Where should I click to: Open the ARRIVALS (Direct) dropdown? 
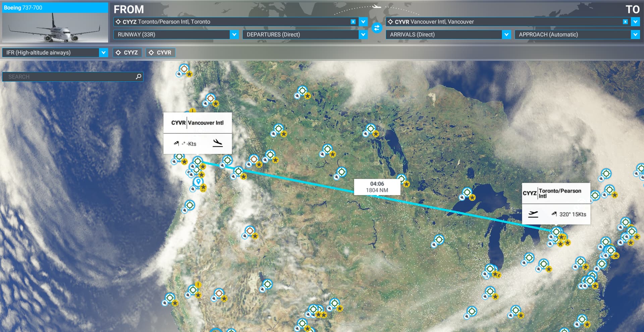pyautogui.click(x=506, y=35)
